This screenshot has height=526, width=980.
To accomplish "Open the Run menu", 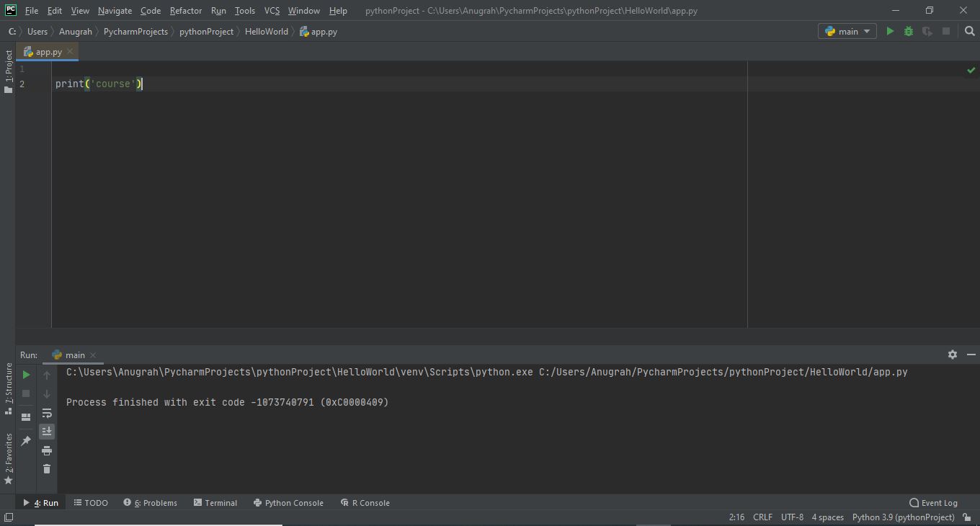I will click(x=218, y=11).
